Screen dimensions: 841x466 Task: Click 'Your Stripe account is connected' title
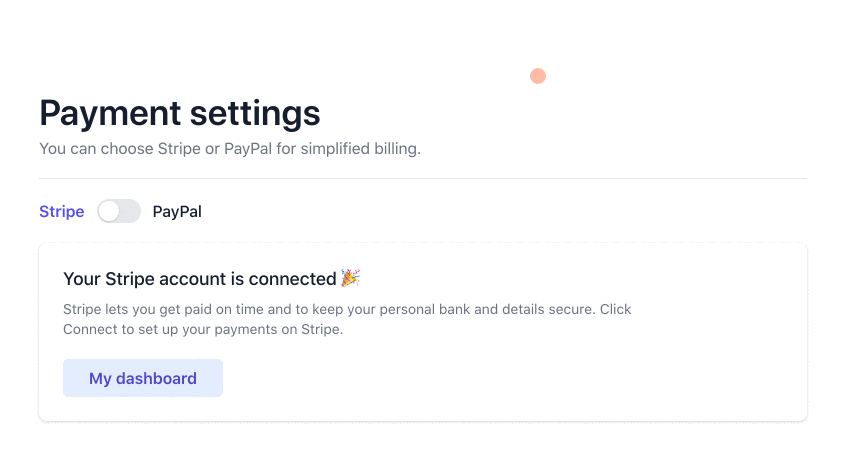coord(199,279)
